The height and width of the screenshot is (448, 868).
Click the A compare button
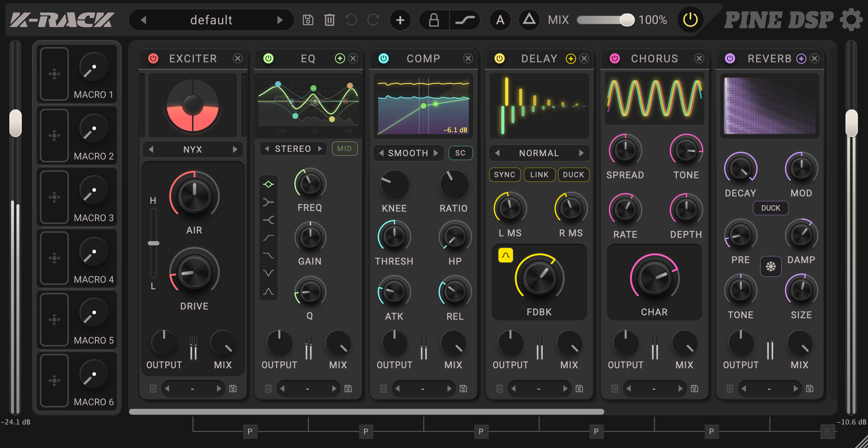(500, 20)
